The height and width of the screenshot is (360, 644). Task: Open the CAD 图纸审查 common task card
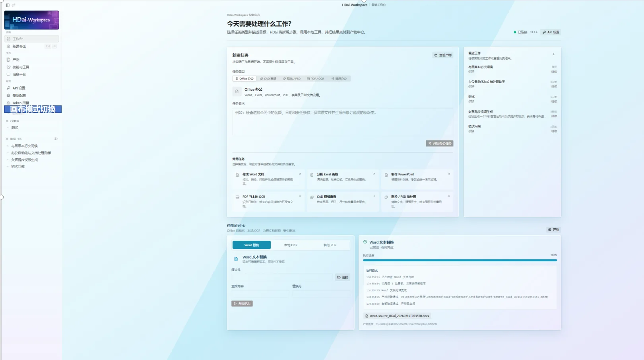click(343, 201)
